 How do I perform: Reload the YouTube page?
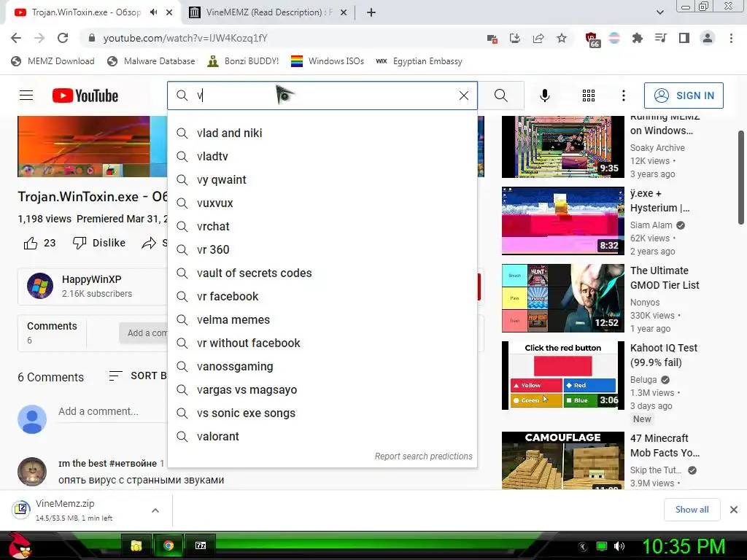(63, 38)
